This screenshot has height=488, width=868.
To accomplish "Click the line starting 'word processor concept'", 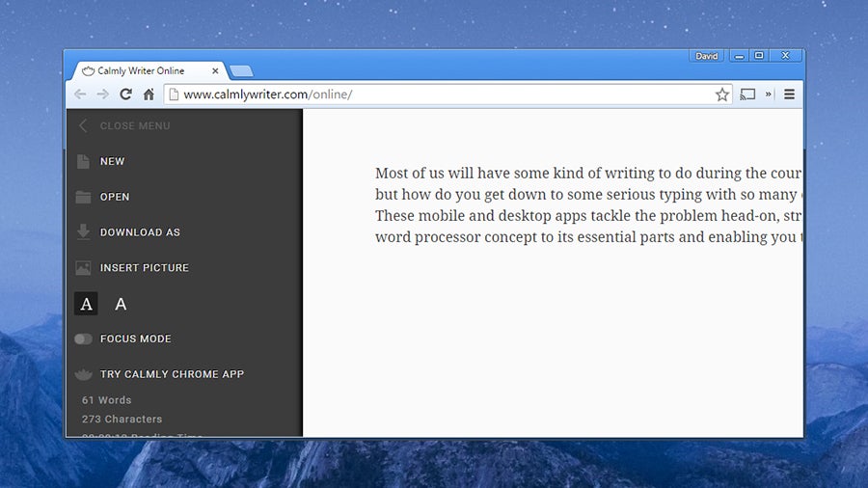I will coord(588,237).
